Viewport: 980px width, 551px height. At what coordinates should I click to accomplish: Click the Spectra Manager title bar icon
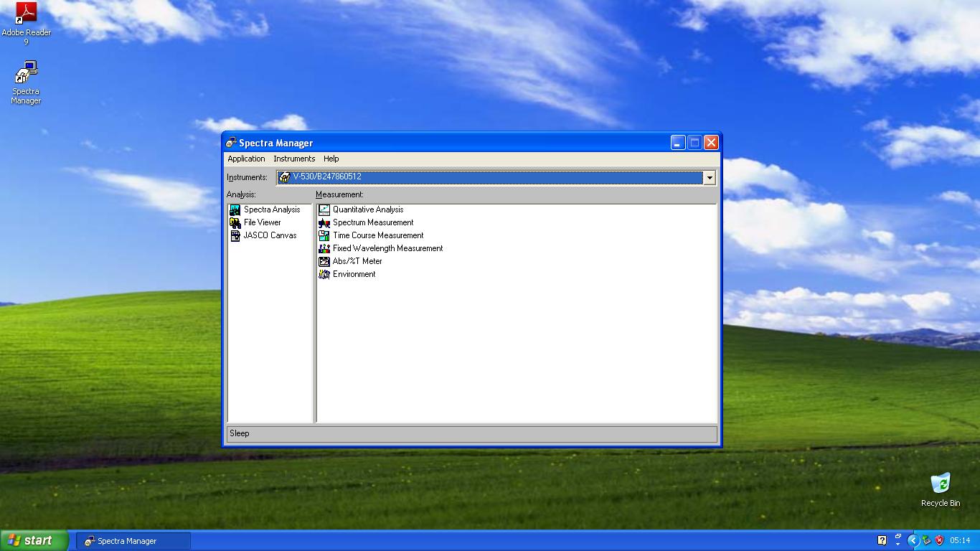[231, 143]
